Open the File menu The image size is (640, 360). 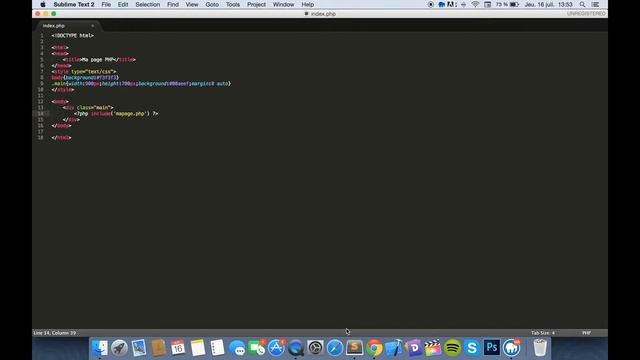pyautogui.click(x=106, y=4)
